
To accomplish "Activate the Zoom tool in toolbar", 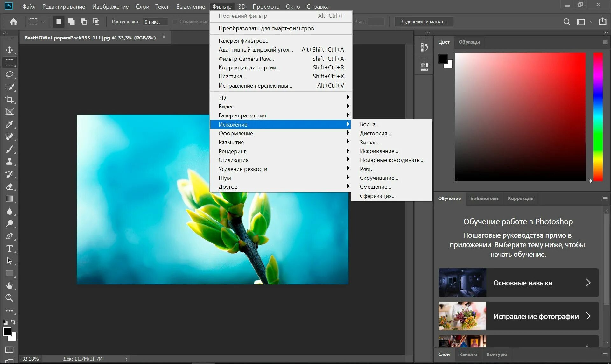I will coord(10,298).
